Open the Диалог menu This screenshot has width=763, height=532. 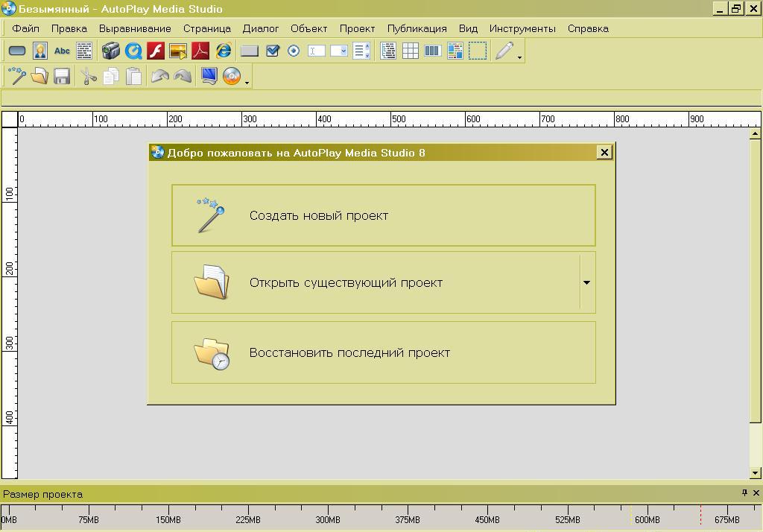pyautogui.click(x=260, y=29)
